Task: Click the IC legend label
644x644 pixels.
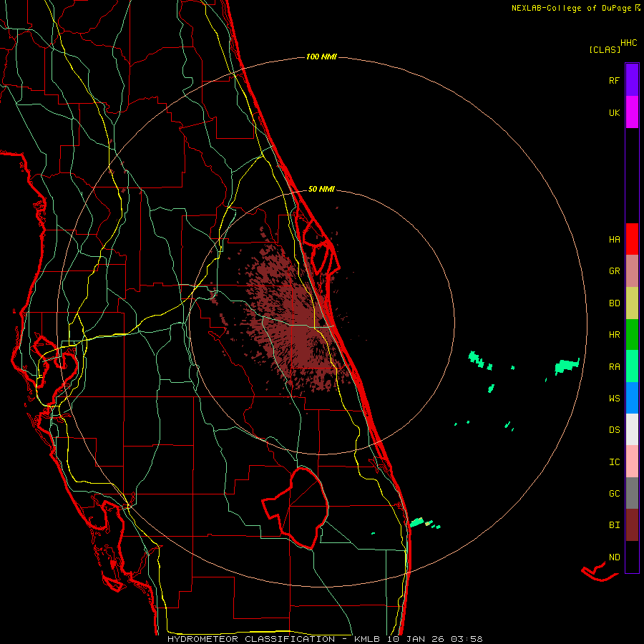Action: pos(614,462)
